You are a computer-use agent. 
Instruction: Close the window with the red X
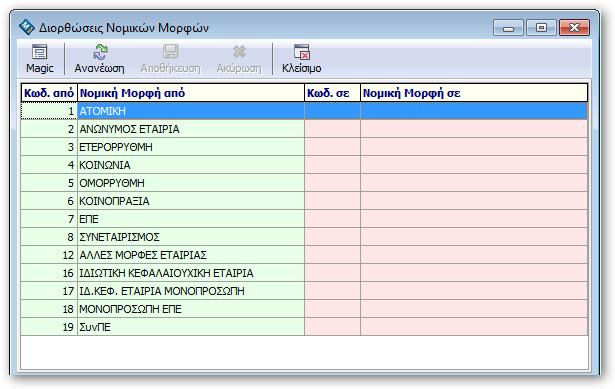pos(574,28)
